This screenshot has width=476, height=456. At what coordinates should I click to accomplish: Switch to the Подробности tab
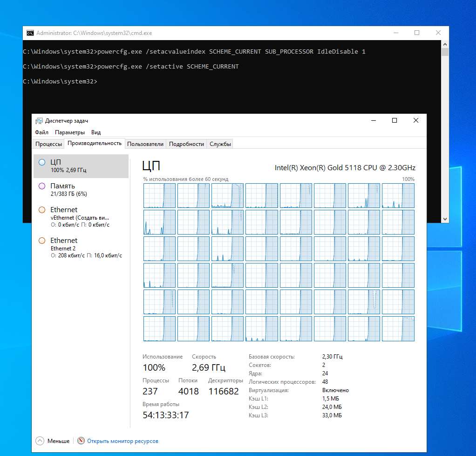186,144
